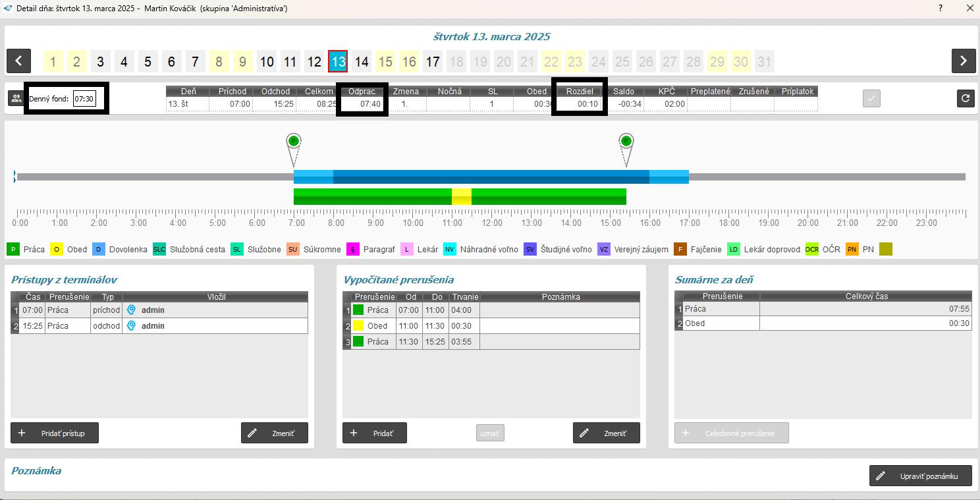Go to next month with right arrow
Screen dimensions: 980x500
click(x=963, y=61)
